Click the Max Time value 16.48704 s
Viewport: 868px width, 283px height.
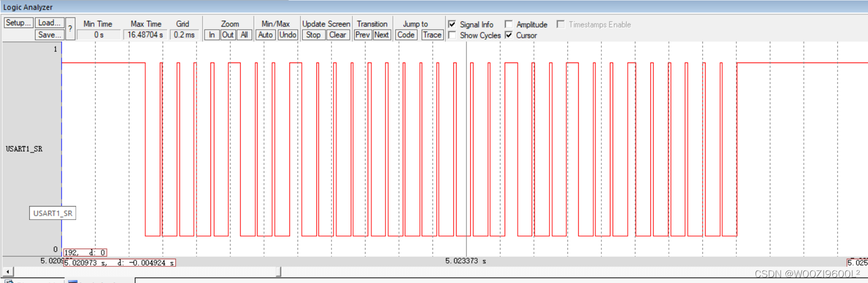coord(145,34)
